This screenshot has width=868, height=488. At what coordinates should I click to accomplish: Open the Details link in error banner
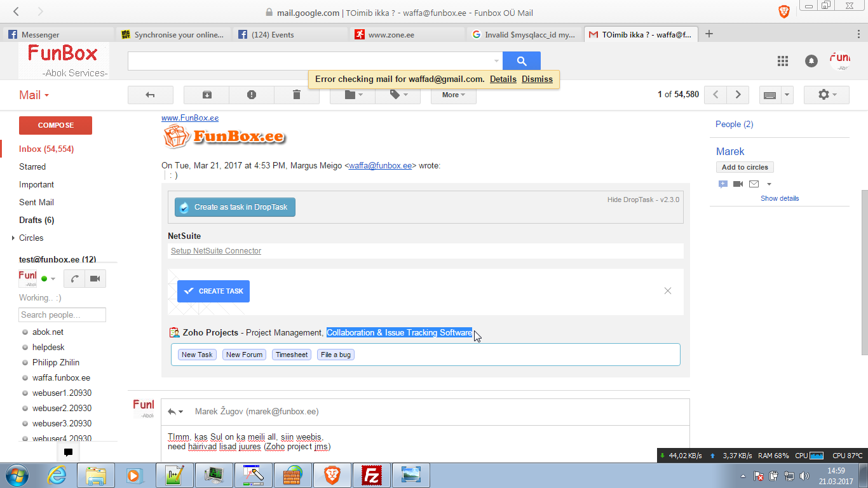503,79
